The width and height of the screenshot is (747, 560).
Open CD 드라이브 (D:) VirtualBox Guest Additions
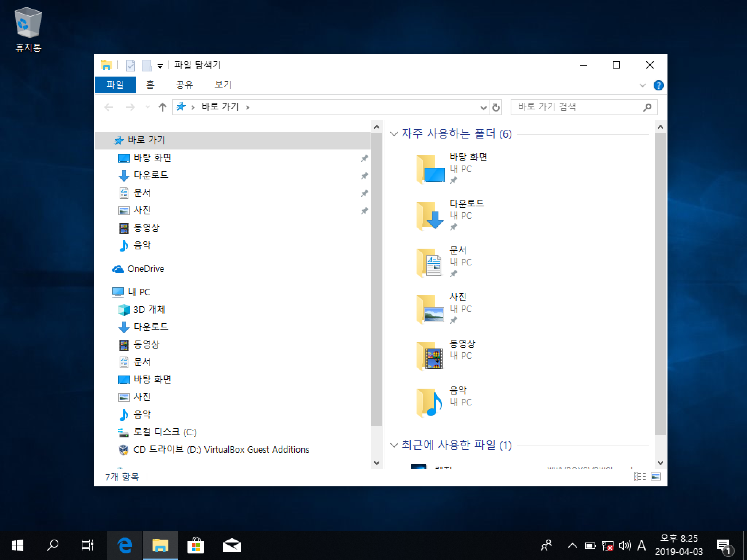(221, 450)
